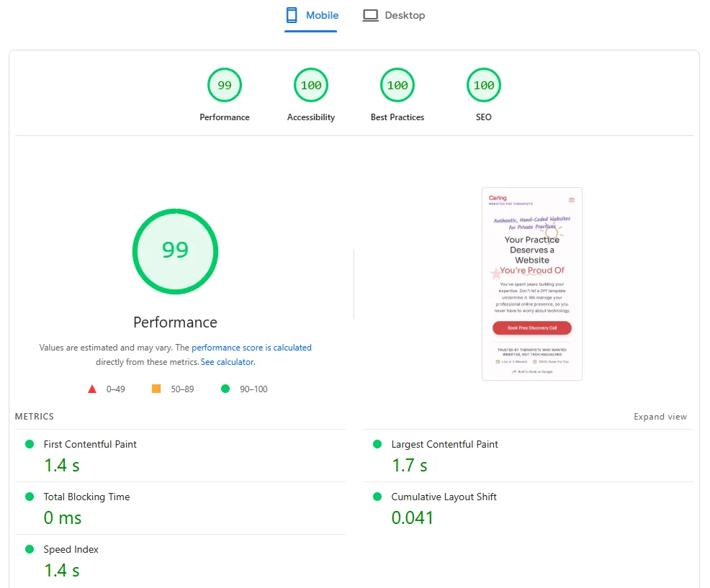
Task: Click Expand view for metrics
Action: 660,416
